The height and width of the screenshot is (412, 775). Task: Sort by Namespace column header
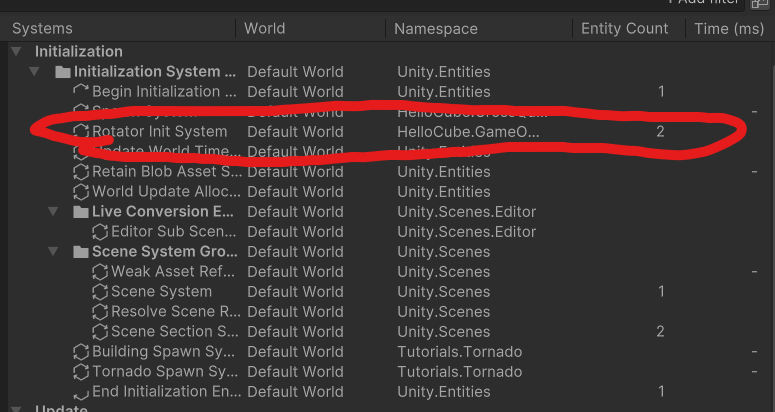[436, 29]
